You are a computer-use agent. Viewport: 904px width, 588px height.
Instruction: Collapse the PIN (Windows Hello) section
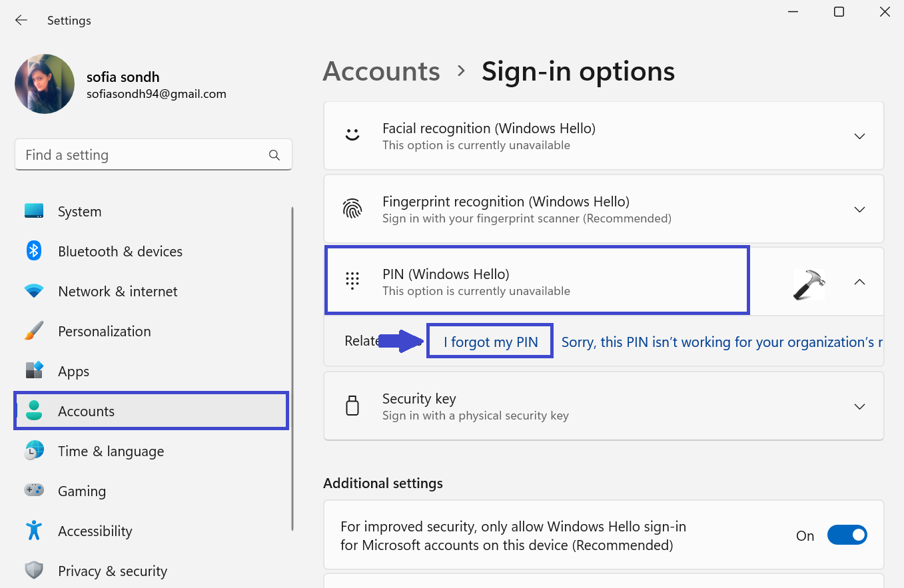[859, 282]
